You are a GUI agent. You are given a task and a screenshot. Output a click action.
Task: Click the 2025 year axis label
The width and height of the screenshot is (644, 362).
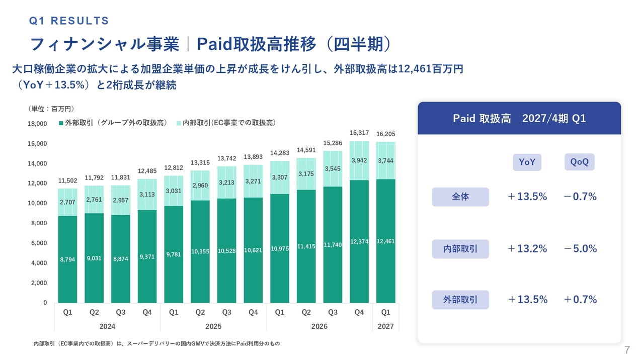click(213, 326)
